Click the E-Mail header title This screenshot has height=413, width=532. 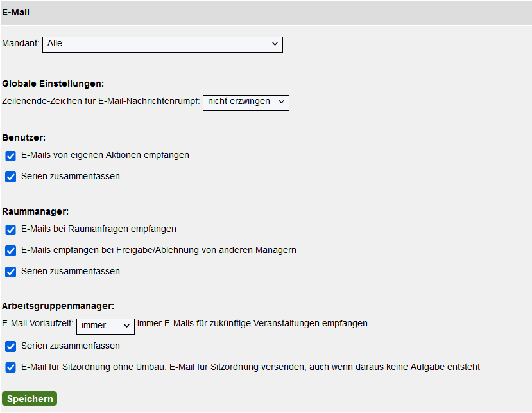[15, 13]
